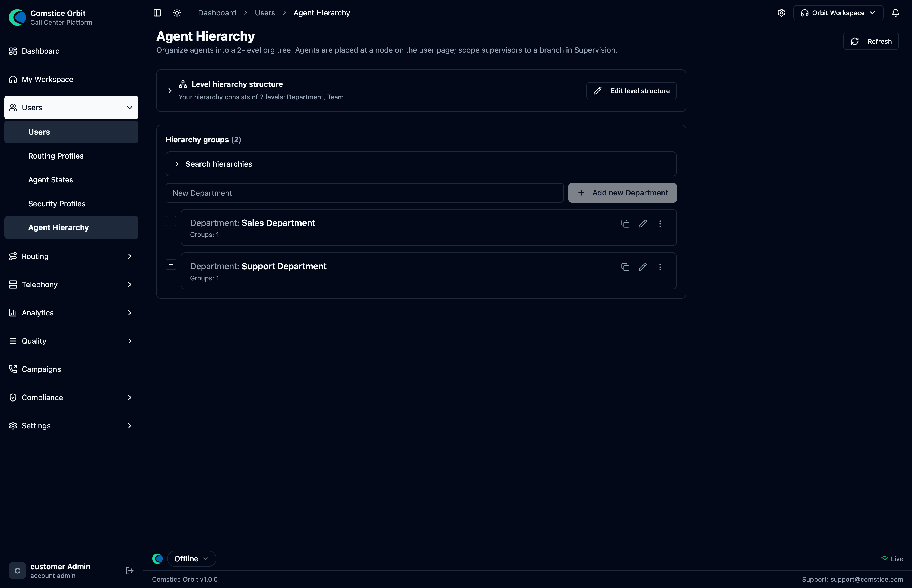
Task: Go to Security Profiles submenu item
Action: tap(57, 204)
